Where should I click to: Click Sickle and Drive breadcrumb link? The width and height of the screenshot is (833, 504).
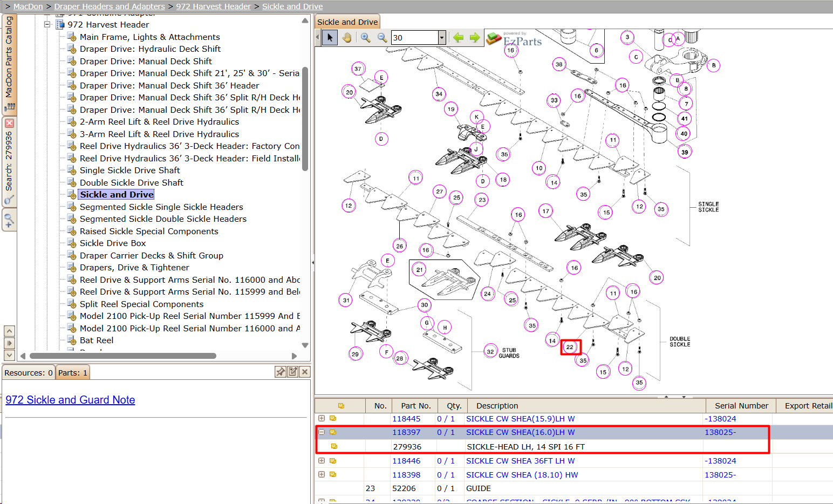click(292, 6)
